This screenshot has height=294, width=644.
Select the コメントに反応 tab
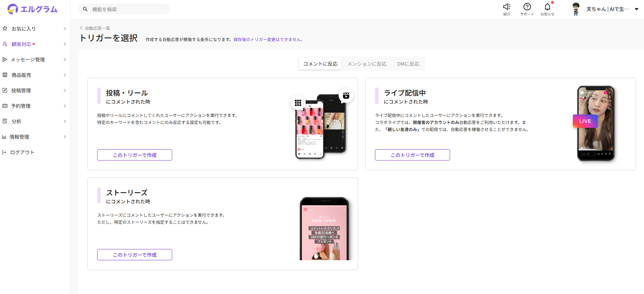pos(320,64)
